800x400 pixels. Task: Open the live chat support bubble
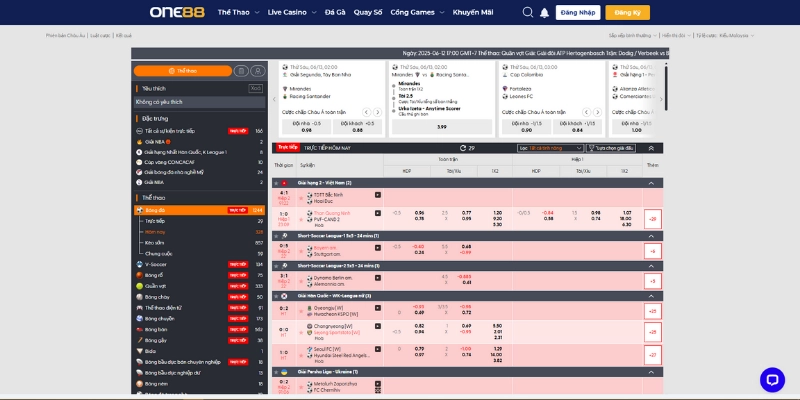point(772,380)
